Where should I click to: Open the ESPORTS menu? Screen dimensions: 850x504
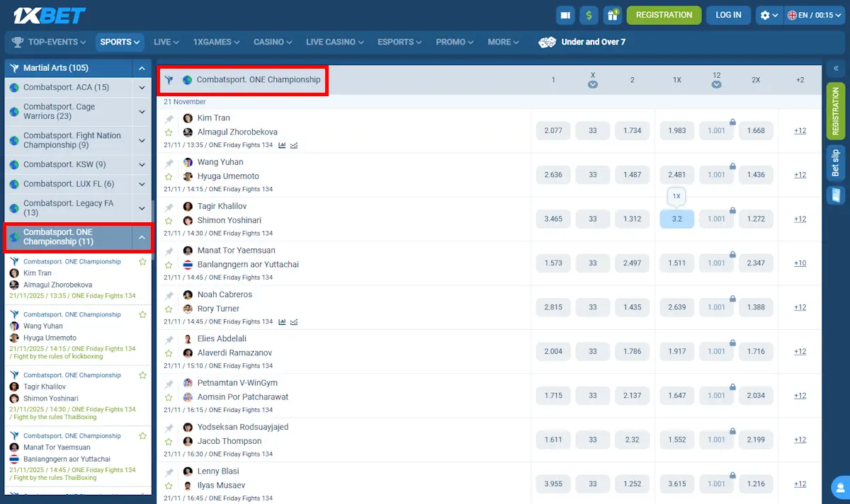click(x=399, y=42)
